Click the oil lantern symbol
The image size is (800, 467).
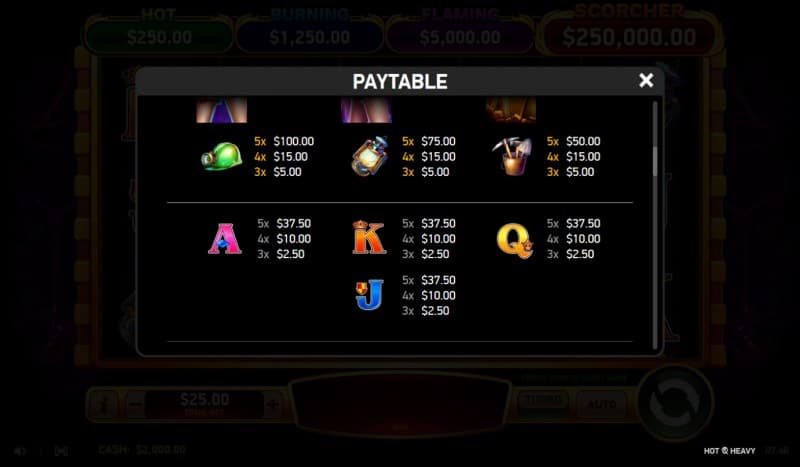(x=369, y=156)
